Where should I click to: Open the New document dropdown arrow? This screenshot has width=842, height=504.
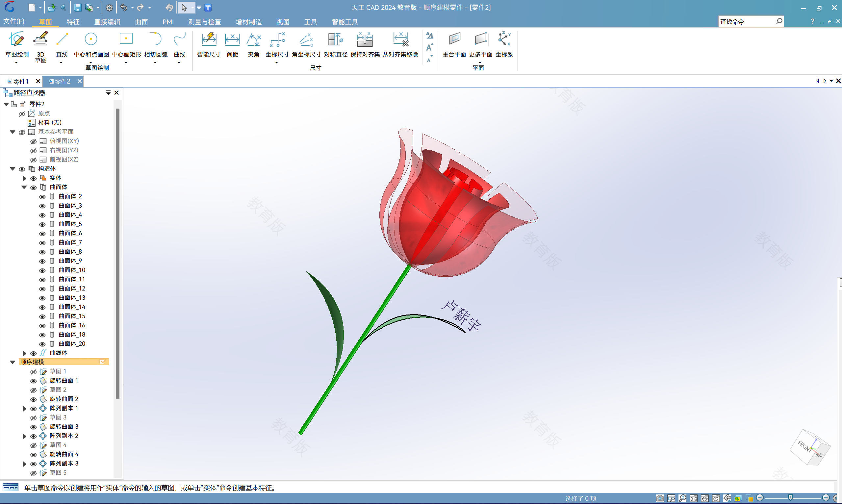(40, 8)
